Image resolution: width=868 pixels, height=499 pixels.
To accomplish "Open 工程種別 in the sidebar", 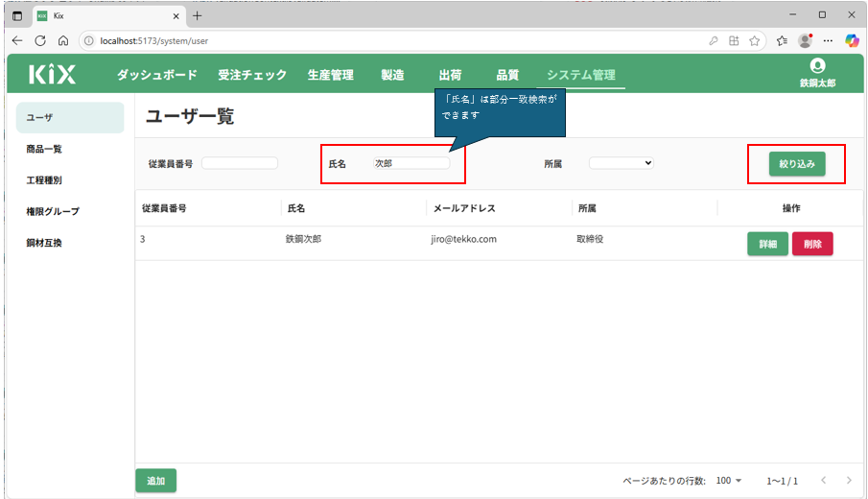I will point(44,180).
